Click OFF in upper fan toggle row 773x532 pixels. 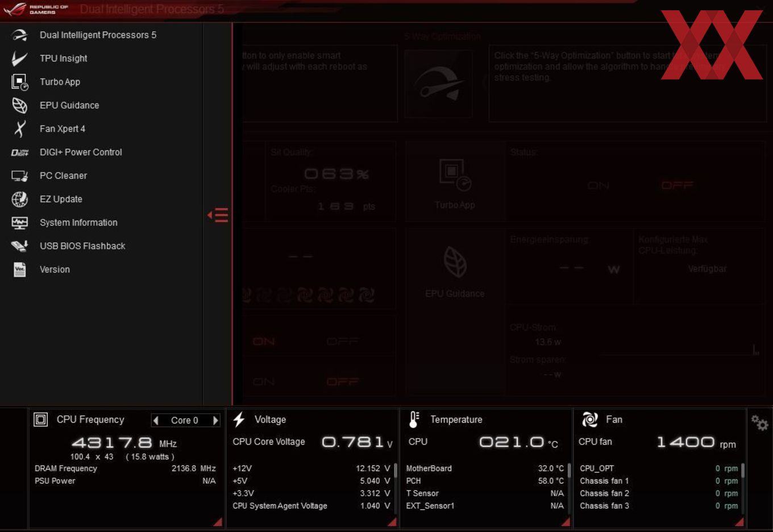342,342
